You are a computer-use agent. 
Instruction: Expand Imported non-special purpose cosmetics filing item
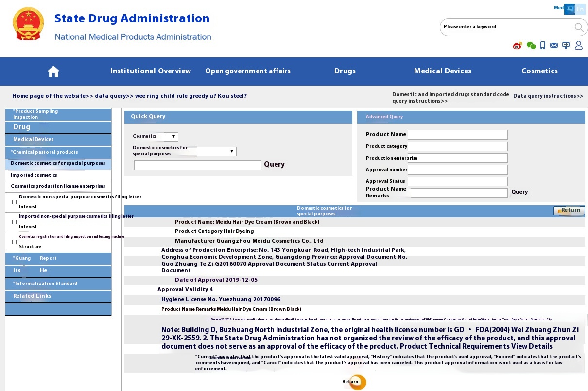15,222
